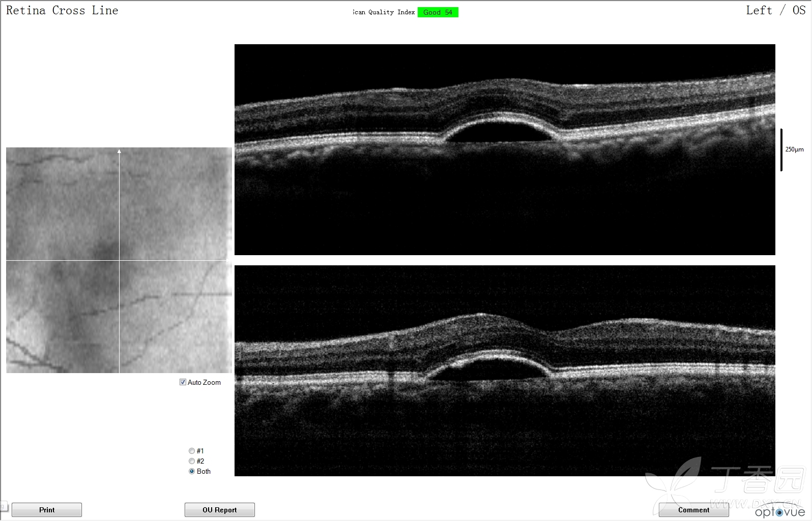Click the Scan Quality Index label
Screen dimensions: 812x521
click(384, 12)
